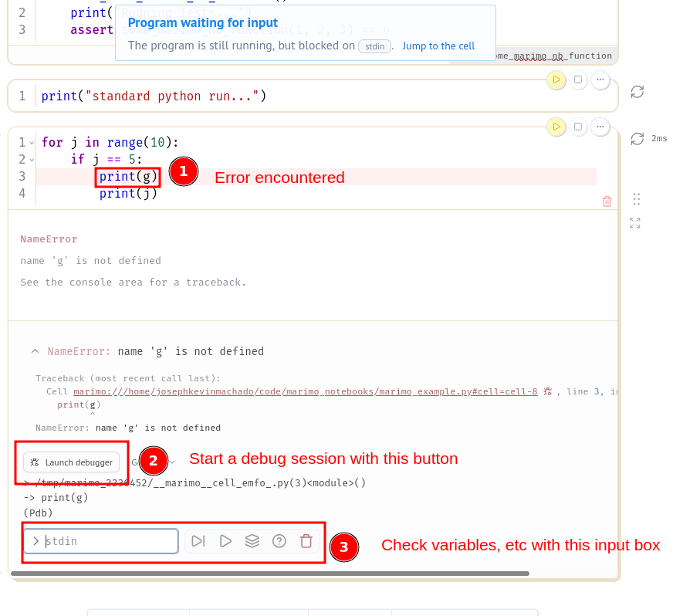Re-run the cell via the refresh icon near 2ms
Viewport: 683px width, 616px height.
(x=637, y=138)
